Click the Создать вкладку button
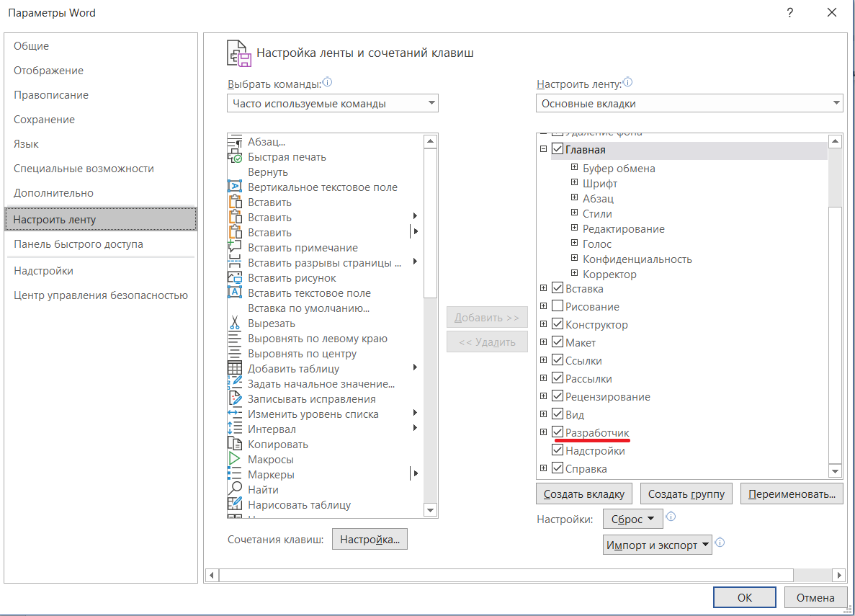Screen dimensions: 855x616 click(584, 494)
